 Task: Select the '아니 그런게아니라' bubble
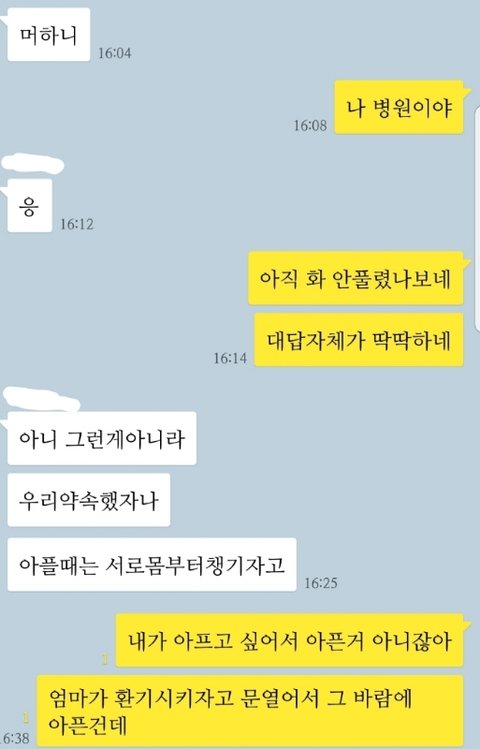(102, 438)
